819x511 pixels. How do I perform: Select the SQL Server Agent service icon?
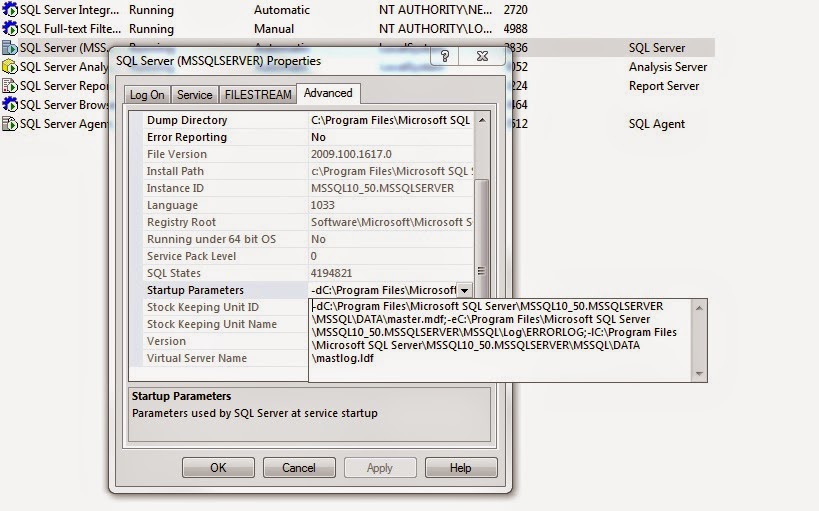9,123
